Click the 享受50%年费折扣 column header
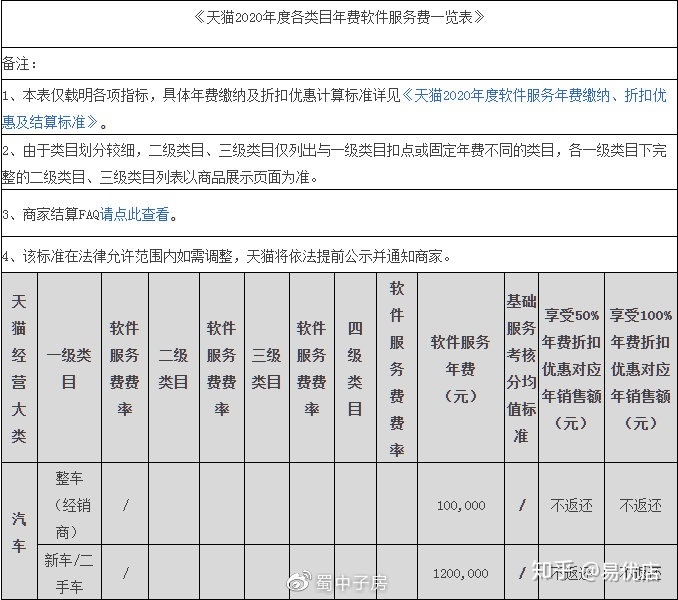 click(572, 368)
